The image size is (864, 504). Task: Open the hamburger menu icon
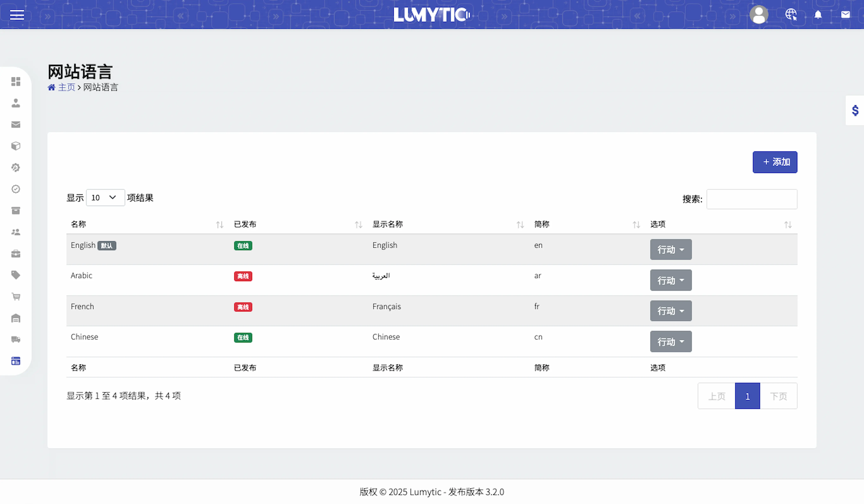tap(17, 15)
